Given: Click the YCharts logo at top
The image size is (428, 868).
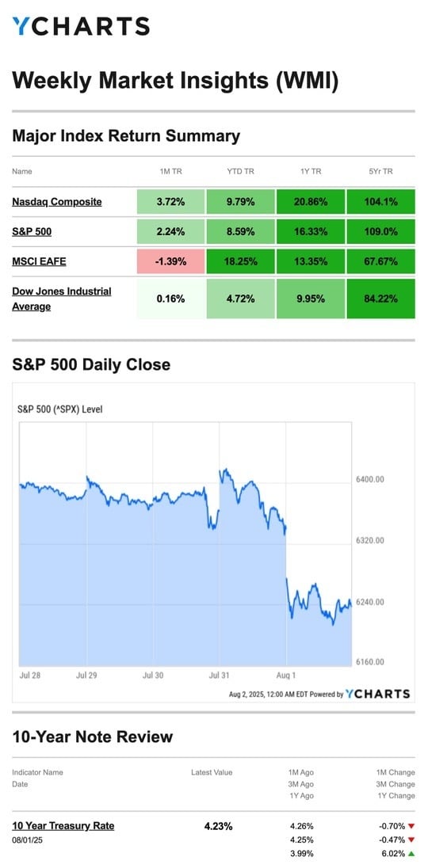Looking at the screenshot, I should point(81,26).
